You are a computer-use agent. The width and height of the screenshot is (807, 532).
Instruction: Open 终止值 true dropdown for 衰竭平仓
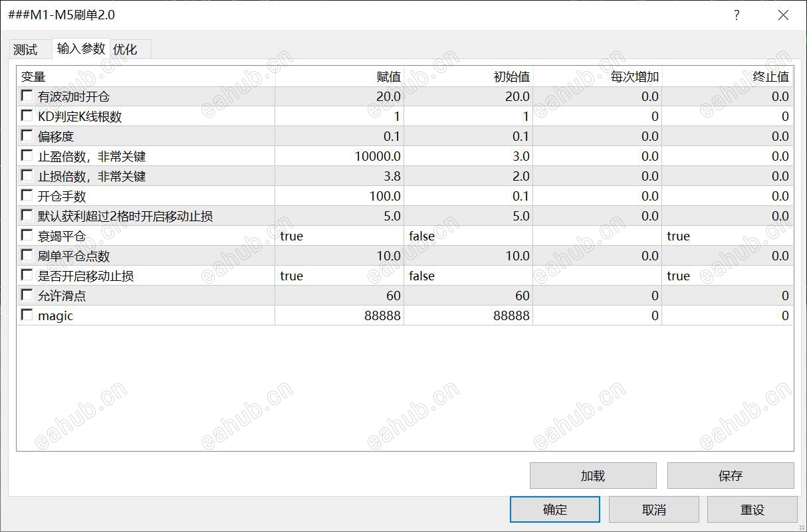[x=727, y=236]
